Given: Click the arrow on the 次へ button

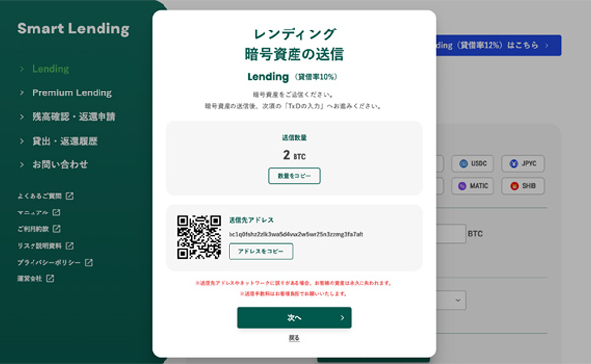Looking at the screenshot, I should [342, 318].
